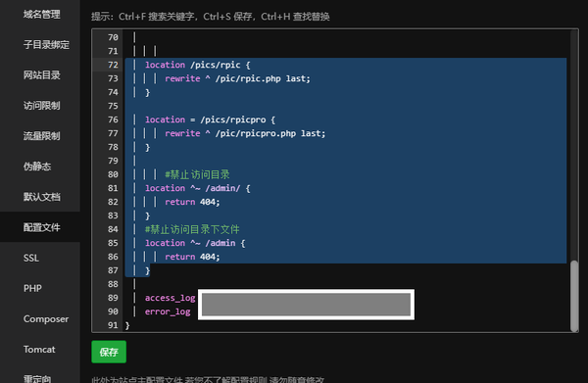This screenshot has width=588, height=383.
Task: Click the editor vertical scrollbar thumb
Action: click(574, 296)
